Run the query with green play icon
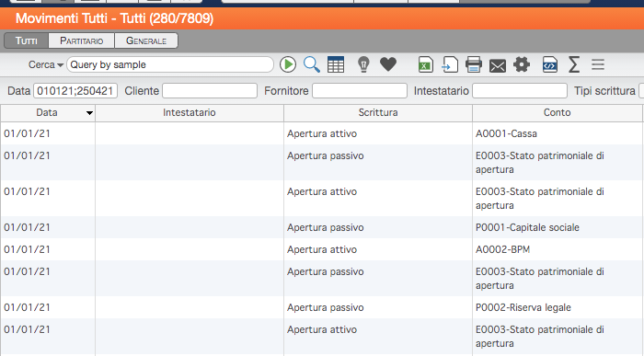 point(288,65)
